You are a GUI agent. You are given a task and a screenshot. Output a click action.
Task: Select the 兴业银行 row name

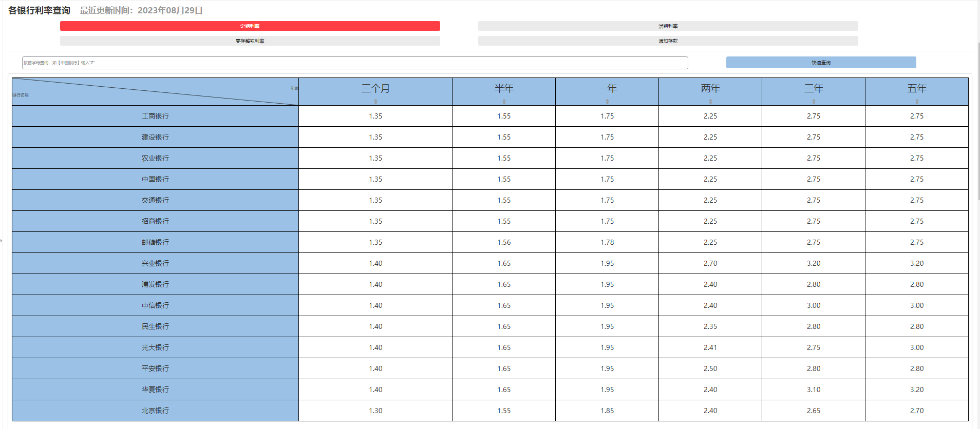tap(155, 263)
